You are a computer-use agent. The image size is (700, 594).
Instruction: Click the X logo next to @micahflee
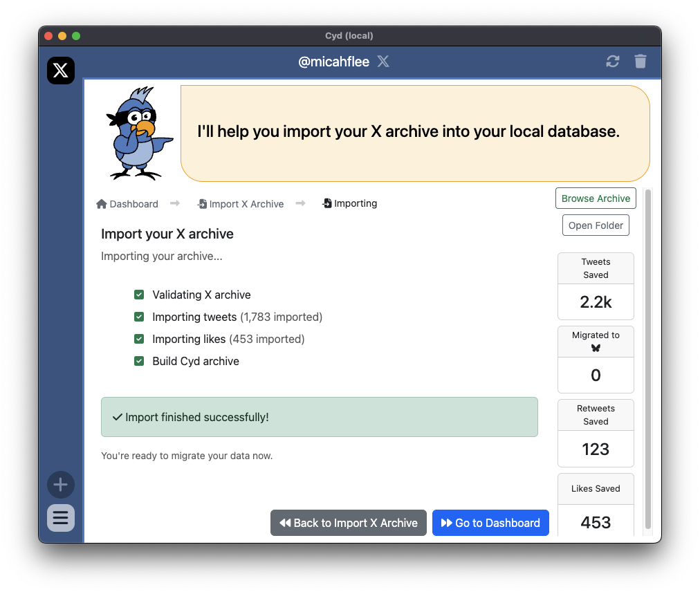pyautogui.click(x=383, y=61)
